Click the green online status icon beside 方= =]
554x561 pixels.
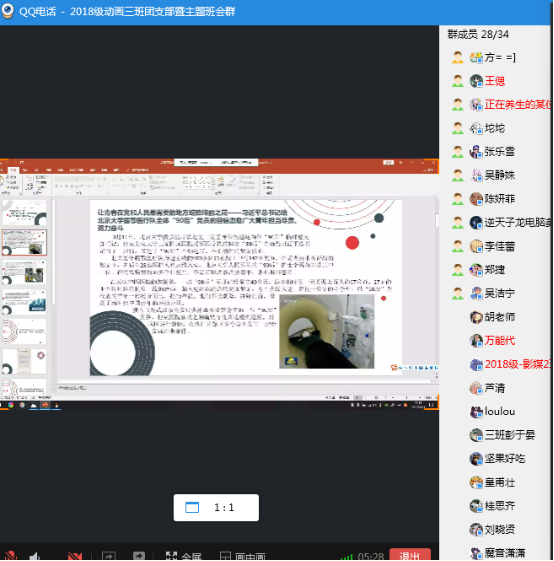click(x=457, y=57)
